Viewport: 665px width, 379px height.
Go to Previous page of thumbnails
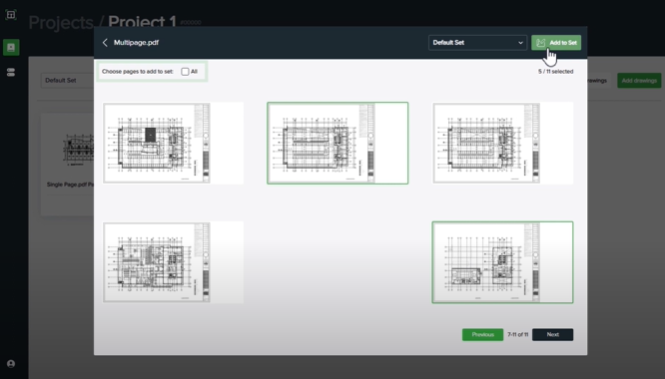coord(483,334)
